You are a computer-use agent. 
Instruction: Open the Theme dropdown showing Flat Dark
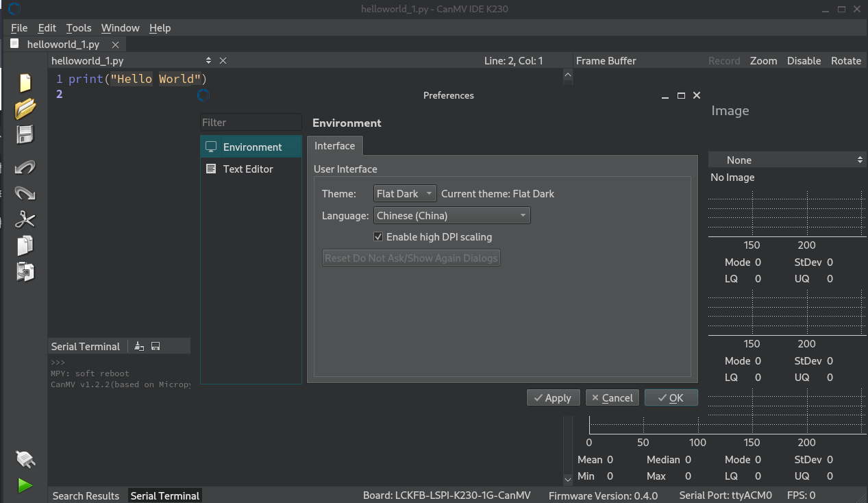coord(405,194)
